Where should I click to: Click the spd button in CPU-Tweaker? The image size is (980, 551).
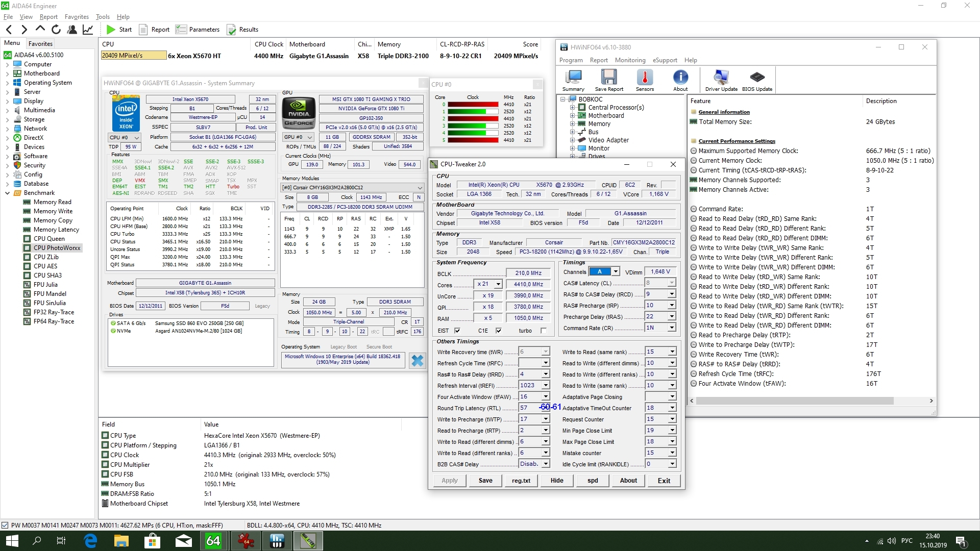pyautogui.click(x=593, y=481)
